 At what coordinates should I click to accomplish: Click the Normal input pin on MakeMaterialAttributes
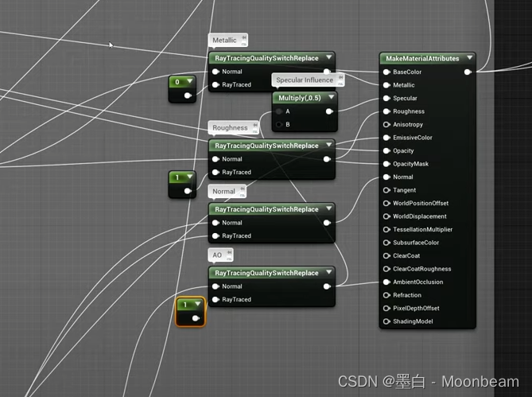(x=386, y=177)
